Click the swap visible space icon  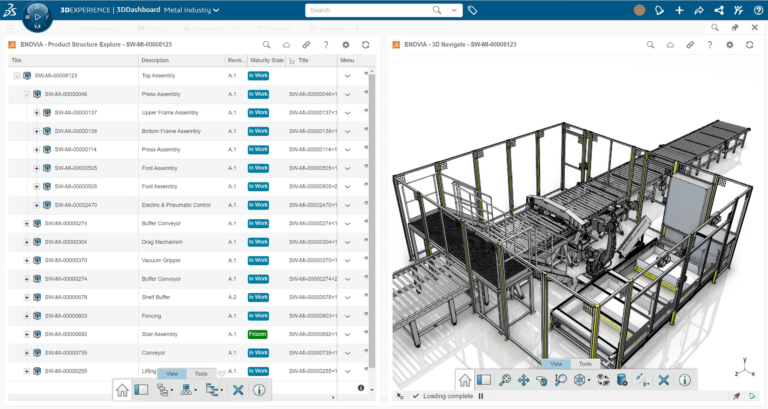(603, 380)
